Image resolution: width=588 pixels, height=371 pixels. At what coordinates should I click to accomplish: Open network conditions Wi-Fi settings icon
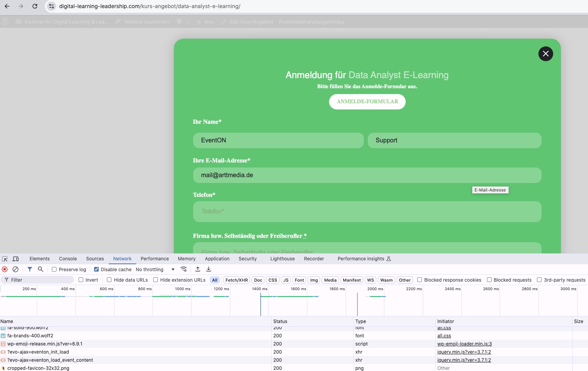184,269
